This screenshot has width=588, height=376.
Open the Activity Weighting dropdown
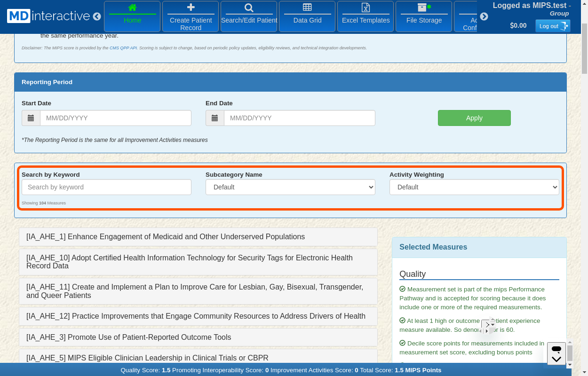pyautogui.click(x=474, y=187)
